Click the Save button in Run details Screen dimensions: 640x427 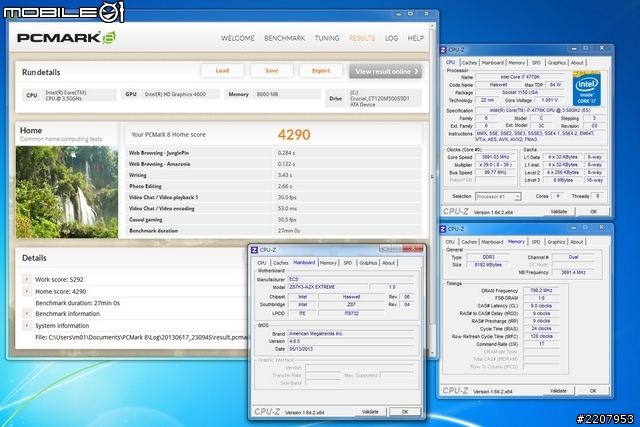point(271,71)
